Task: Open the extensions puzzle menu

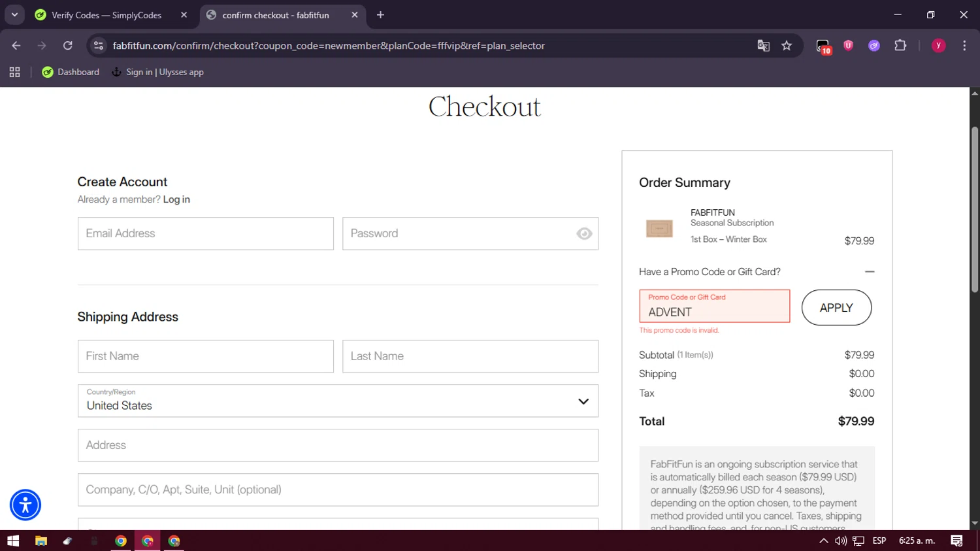Action: (900, 45)
